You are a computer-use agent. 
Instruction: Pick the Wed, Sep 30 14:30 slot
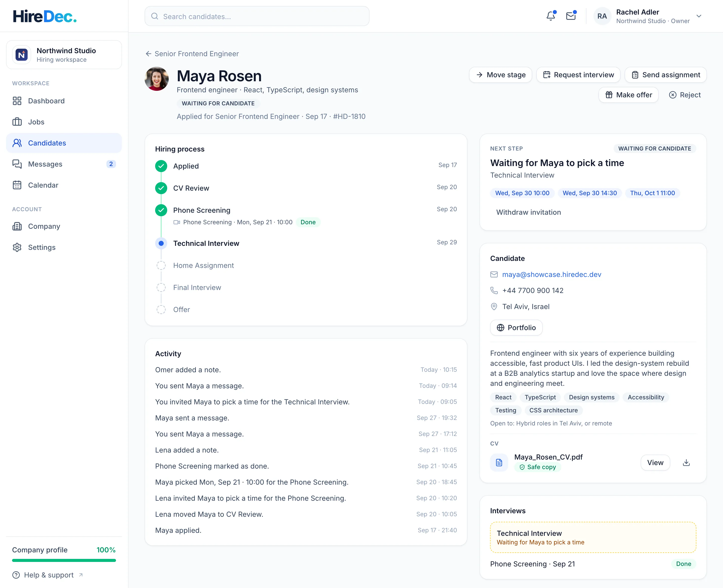coord(590,193)
